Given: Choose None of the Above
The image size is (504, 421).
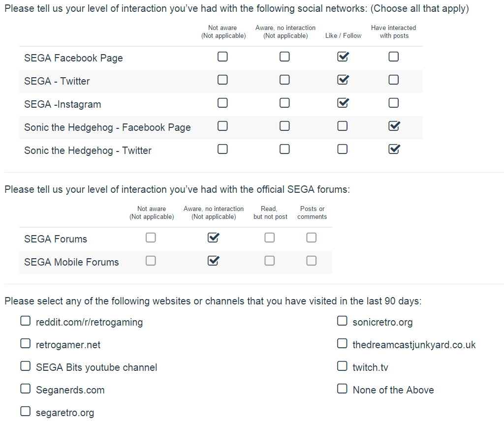Looking at the screenshot, I should (342, 389).
